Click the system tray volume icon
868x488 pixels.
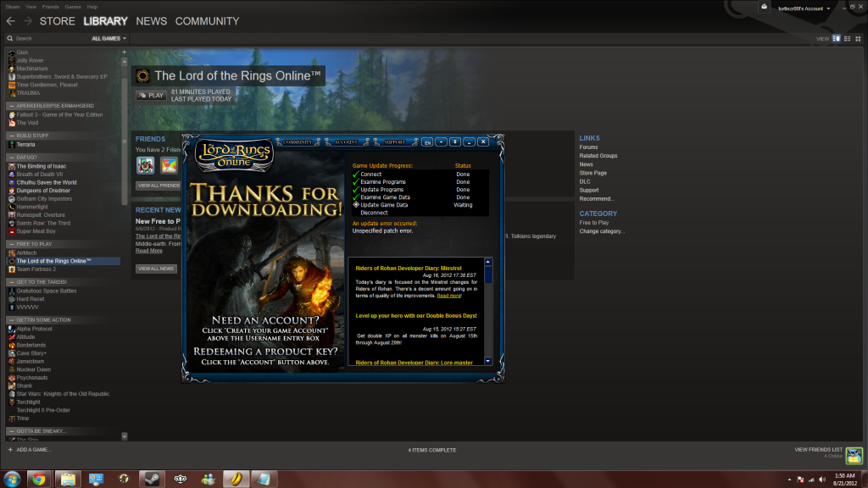point(822,480)
